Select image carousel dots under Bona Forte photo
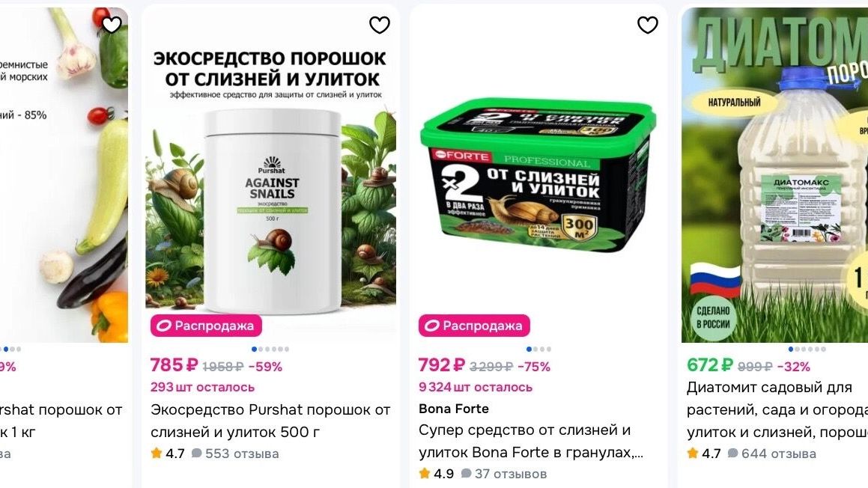The height and width of the screenshot is (488, 868). coord(538,349)
